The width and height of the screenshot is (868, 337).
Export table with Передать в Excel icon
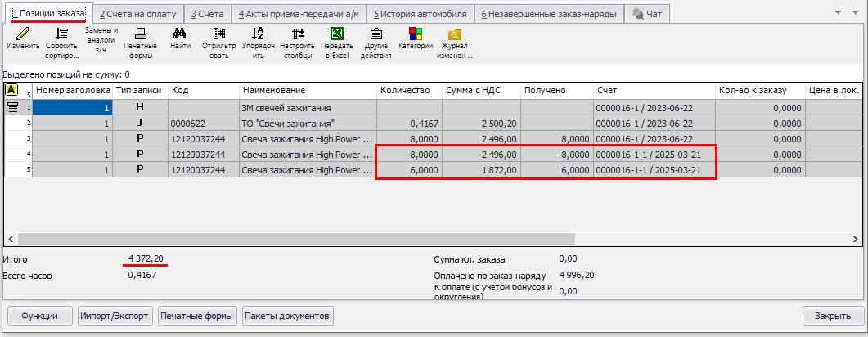(x=336, y=34)
